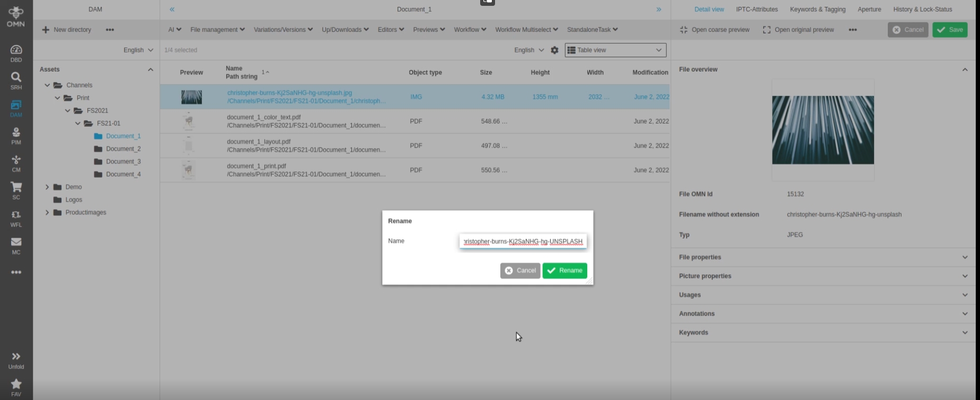The width and height of the screenshot is (980, 400).
Task: Open the FAV favorites section
Action: 16,388
